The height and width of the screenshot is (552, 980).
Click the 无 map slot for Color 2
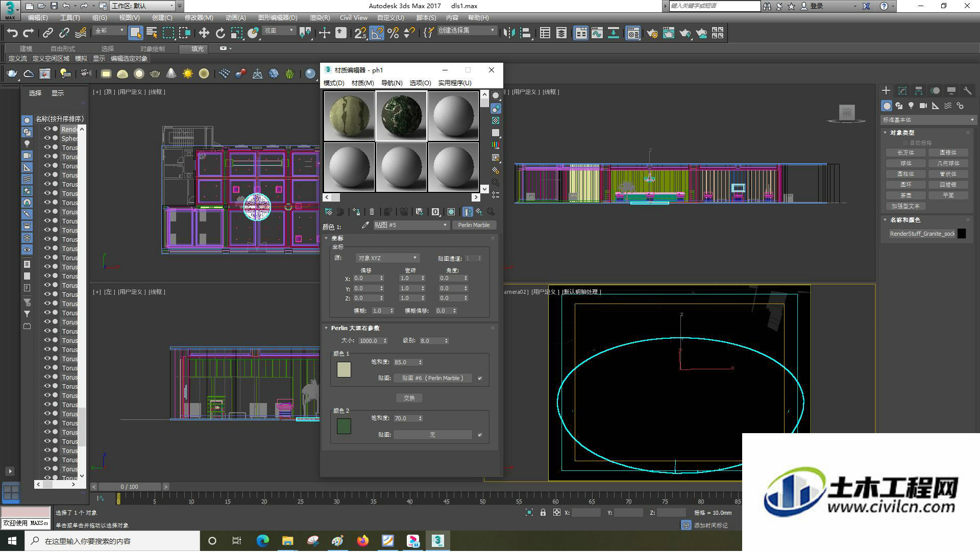tap(433, 435)
